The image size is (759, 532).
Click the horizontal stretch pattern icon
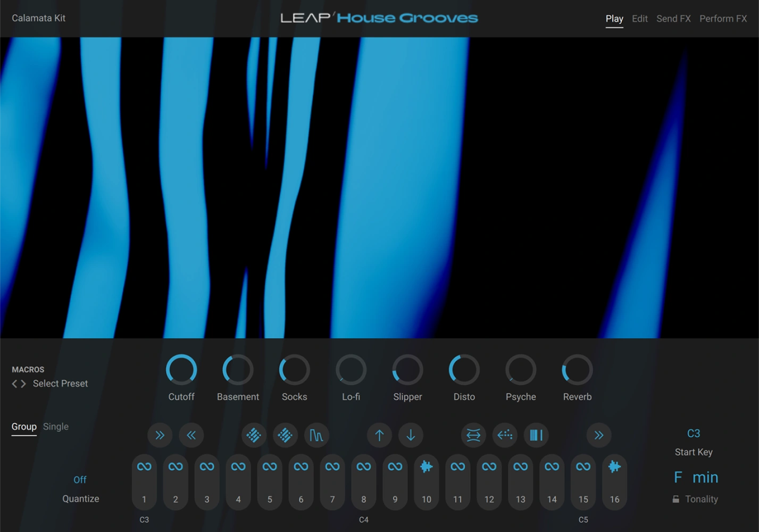coord(473,435)
